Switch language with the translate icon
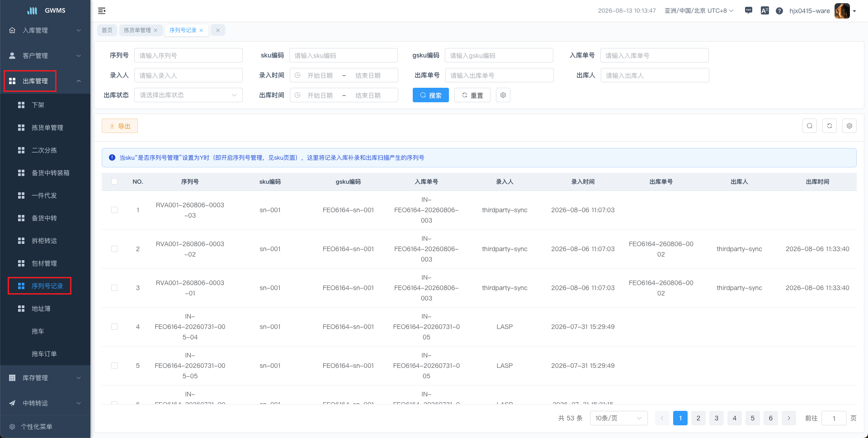The image size is (868, 438). click(765, 10)
